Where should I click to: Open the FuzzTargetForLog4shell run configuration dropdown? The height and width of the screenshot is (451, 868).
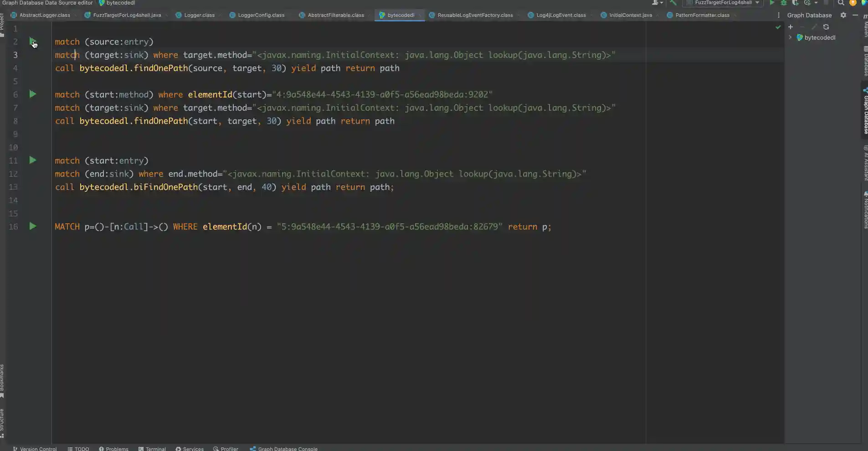(x=724, y=3)
